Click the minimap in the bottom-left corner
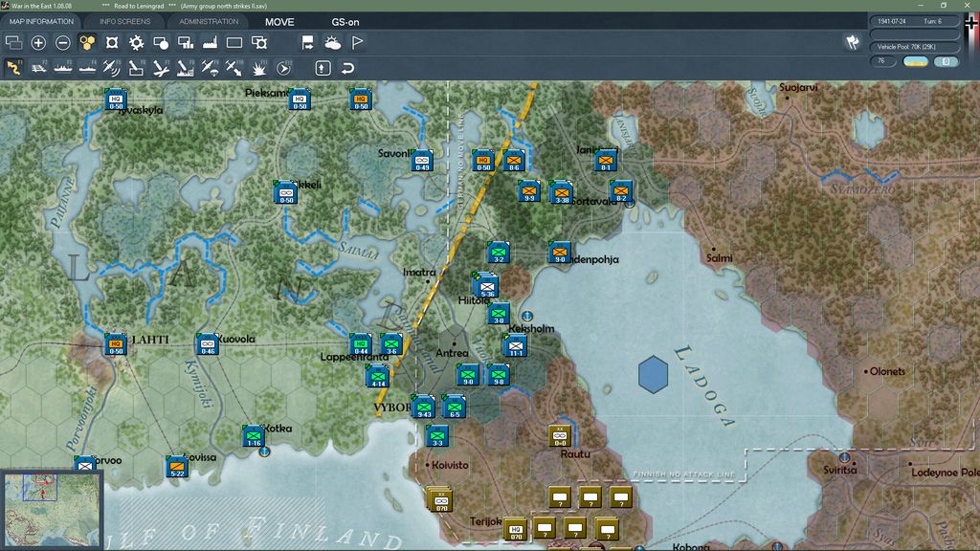The height and width of the screenshot is (551, 980). [x=52, y=511]
